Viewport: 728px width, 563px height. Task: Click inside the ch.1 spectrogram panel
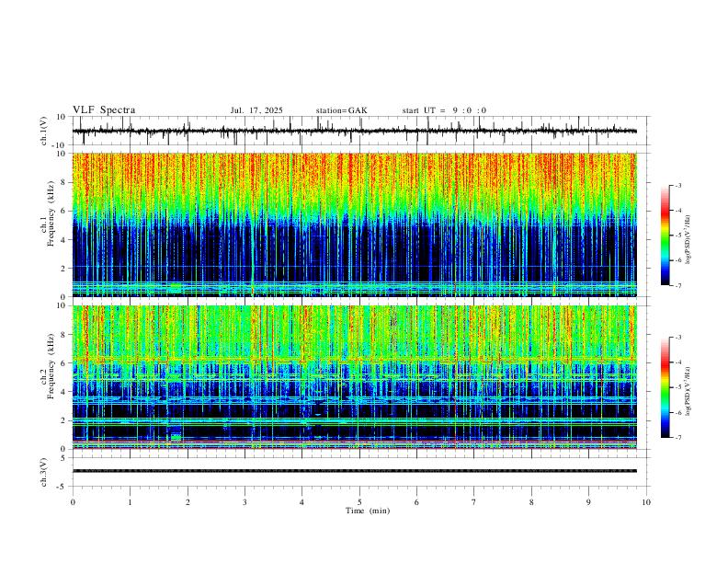[x=354, y=224]
